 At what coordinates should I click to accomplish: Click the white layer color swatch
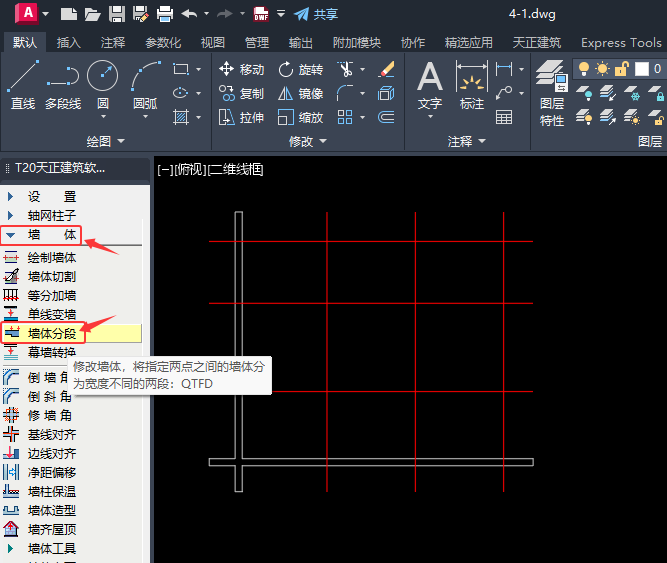(x=641, y=68)
